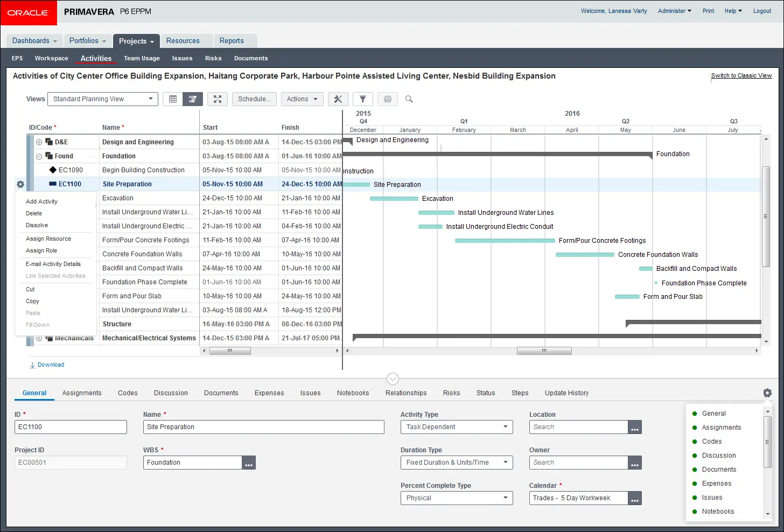
Task: Click the activity ID input field
Action: coord(71,427)
